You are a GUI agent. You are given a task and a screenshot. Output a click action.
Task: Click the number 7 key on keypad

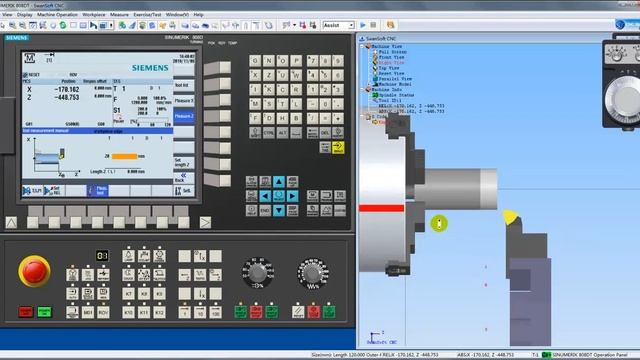click(312, 61)
